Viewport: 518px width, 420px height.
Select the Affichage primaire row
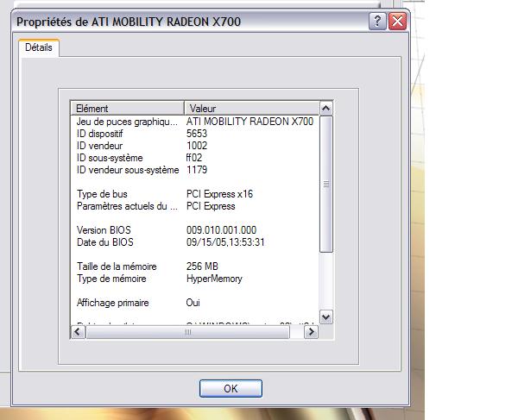click(195, 303)
